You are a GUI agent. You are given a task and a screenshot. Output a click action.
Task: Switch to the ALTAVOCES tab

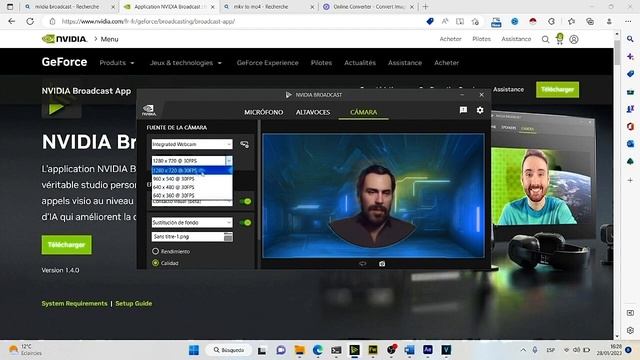click(313, 112)
